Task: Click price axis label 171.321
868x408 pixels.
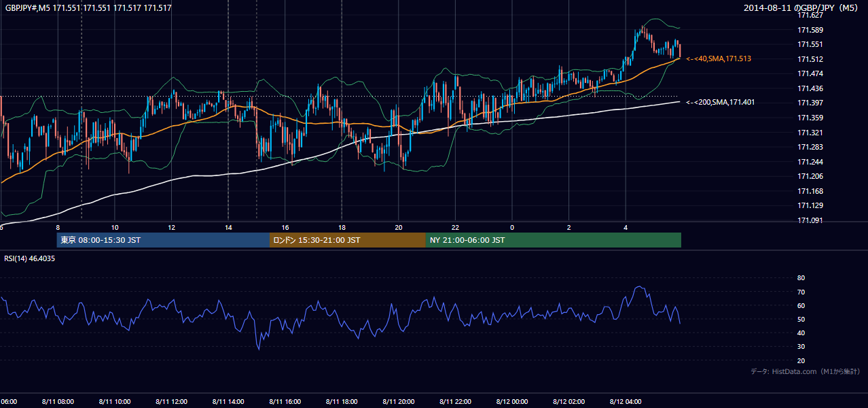Action: pos(810,133)
